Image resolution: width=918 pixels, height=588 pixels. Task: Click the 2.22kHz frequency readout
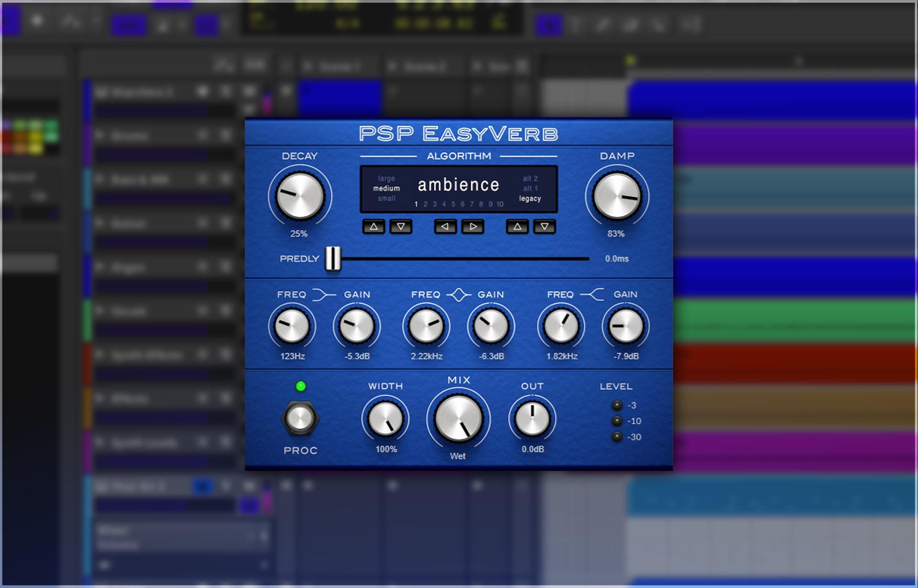pos(426,356)
